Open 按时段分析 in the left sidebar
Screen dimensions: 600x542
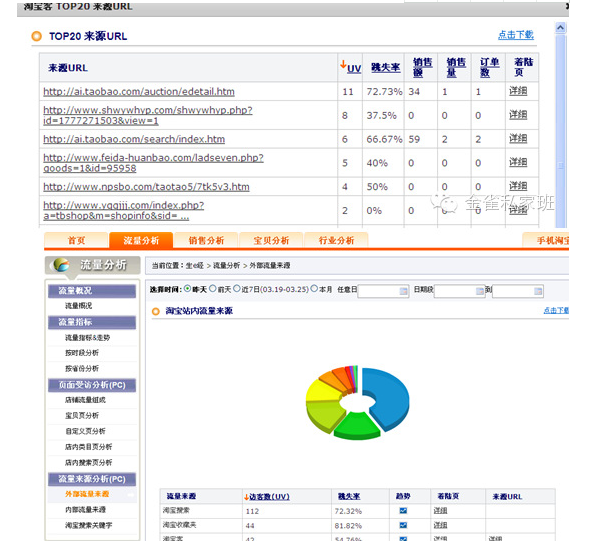(x=83, y=353)
